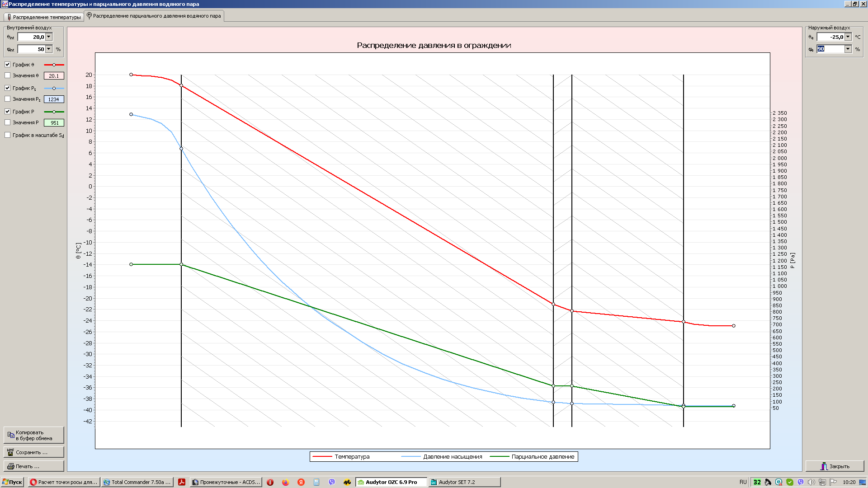Expand the internal temperature θint dropdown
Image resolution: width=868 pixels, height=488 pixels.
49,37
